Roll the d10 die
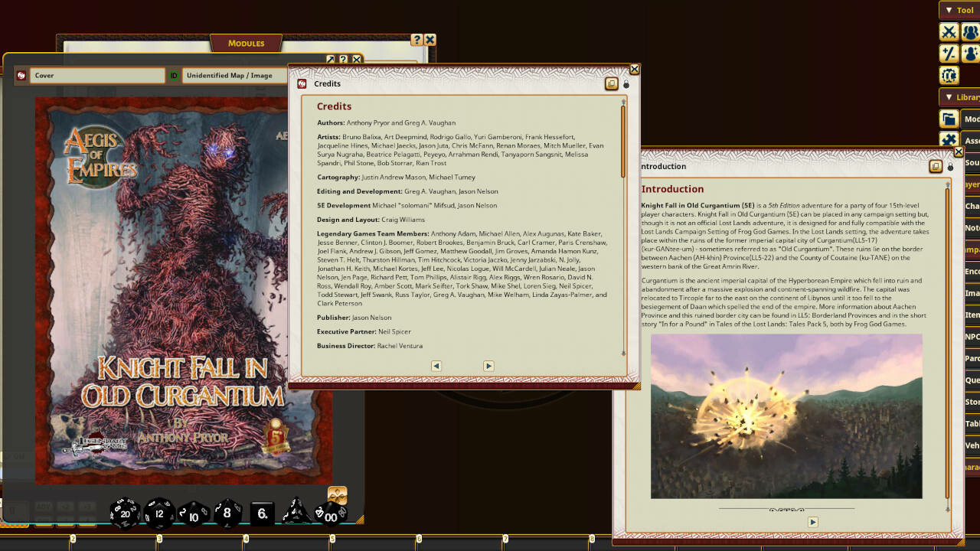The image size is (980, 551). click(x=193, y=517)
